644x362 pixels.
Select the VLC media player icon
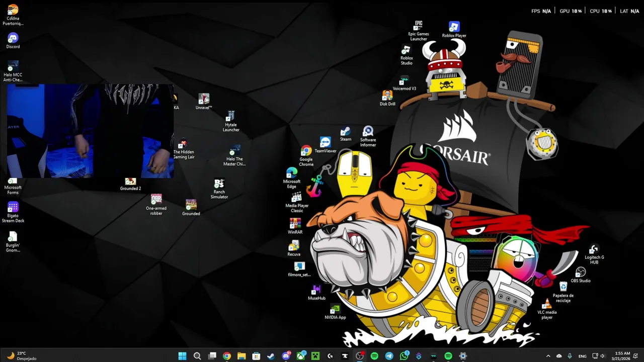[547, 309]
